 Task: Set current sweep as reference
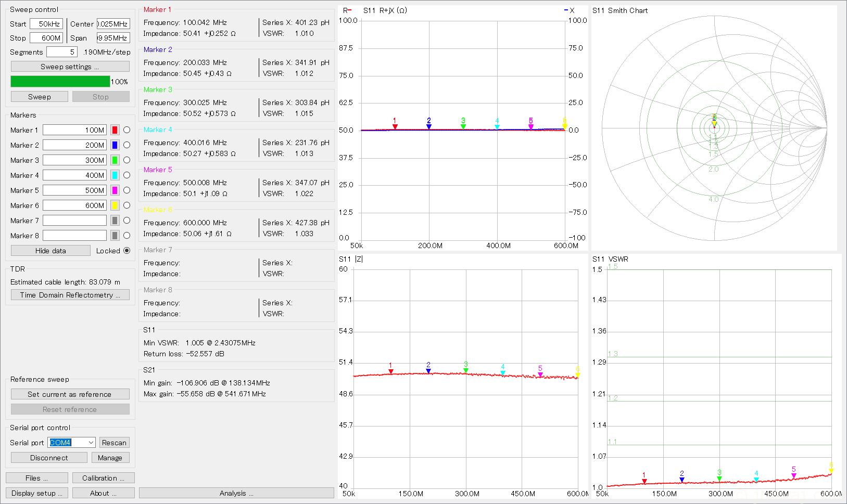[x=70, y=394]
